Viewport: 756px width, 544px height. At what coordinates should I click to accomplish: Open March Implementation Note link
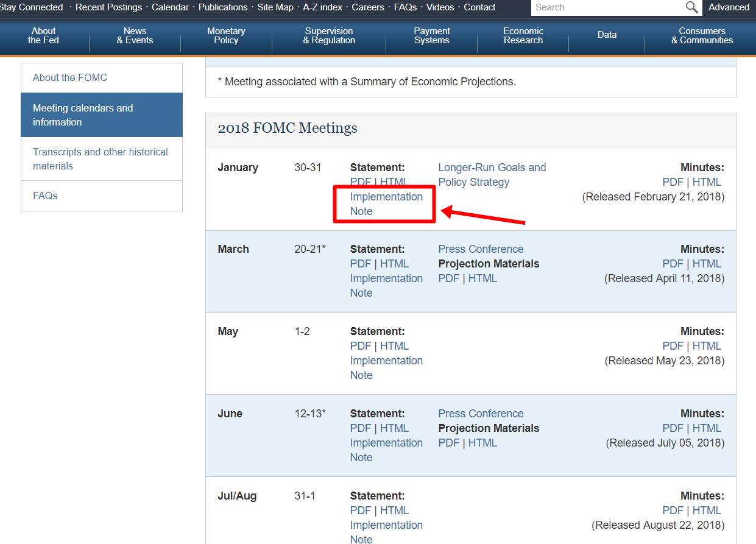[386, 286]
